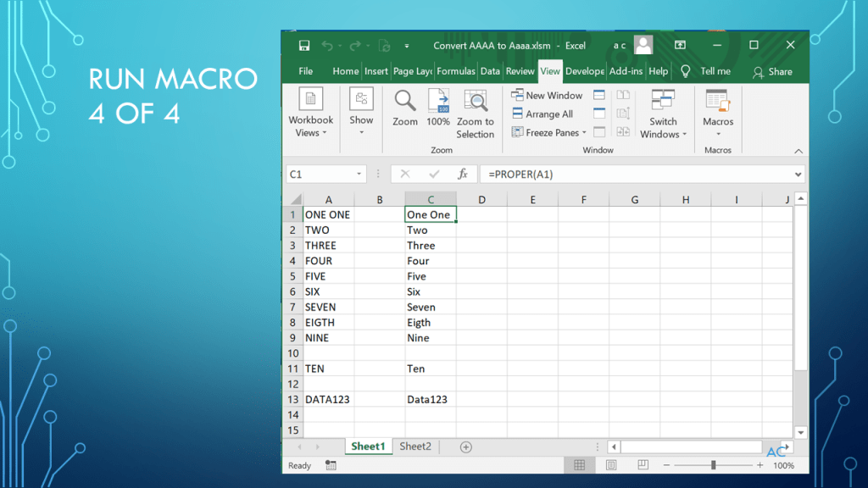This screenshot has height=488, width=868.
Task: Click the Zoom to Selection icon
Action: tap(476, 103)
